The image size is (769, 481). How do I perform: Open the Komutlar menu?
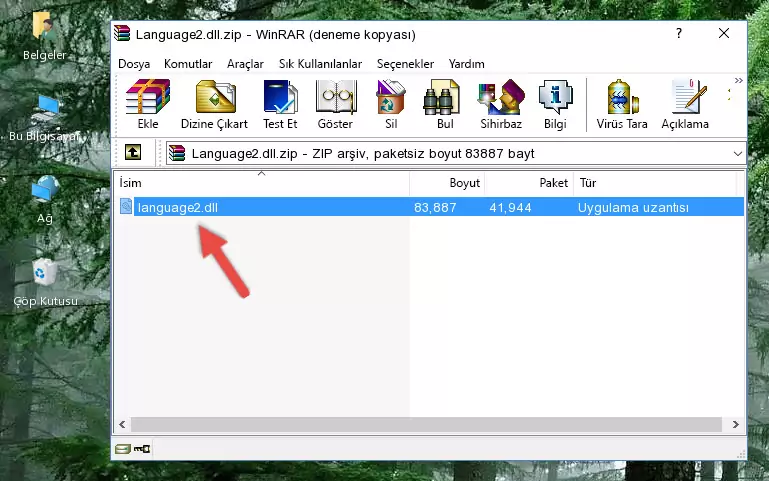[188, 64]
